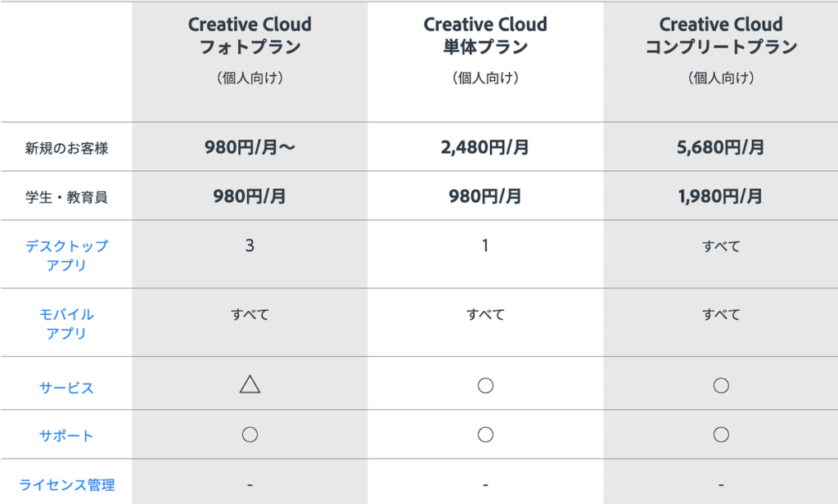Open the モバイルアプリ link
The image size is (838, 504).
point(66,324)
